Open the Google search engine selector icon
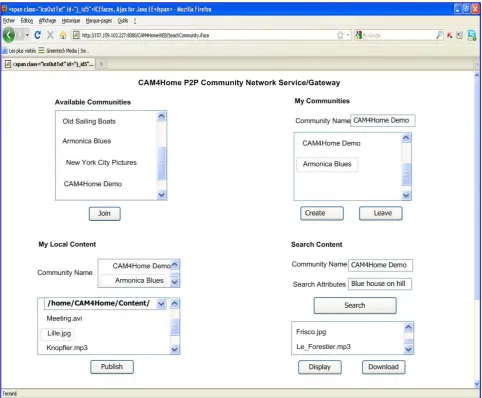 click(x=359, y=35)
